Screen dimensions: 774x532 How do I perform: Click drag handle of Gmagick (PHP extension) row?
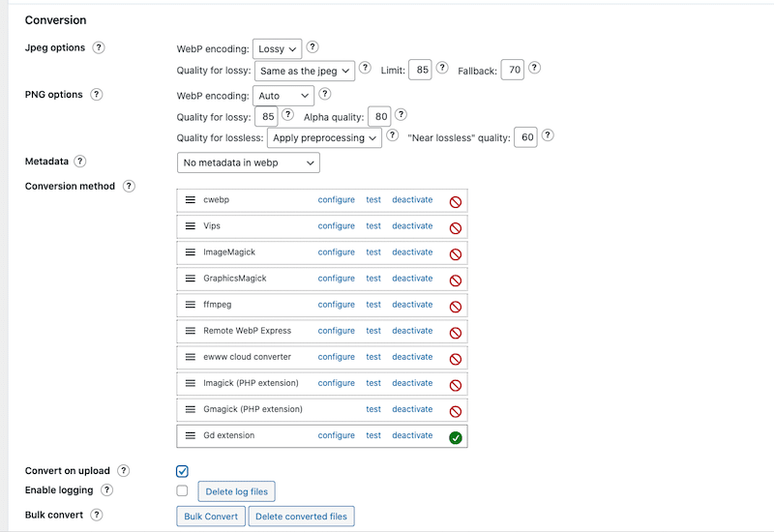pyautogui.click(x=190, y=409)
